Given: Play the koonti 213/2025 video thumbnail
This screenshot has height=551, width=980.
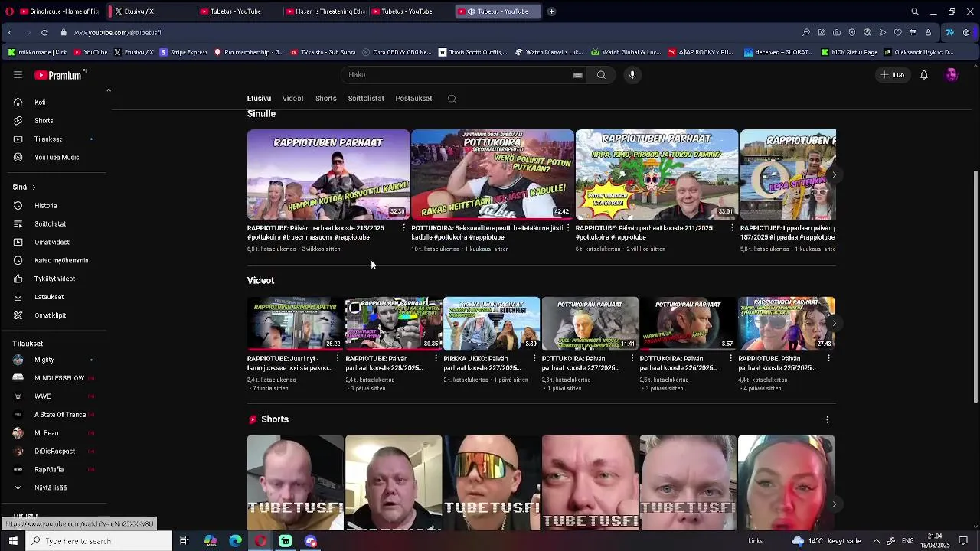Looking at the screenshot, I should pos(328,174).
